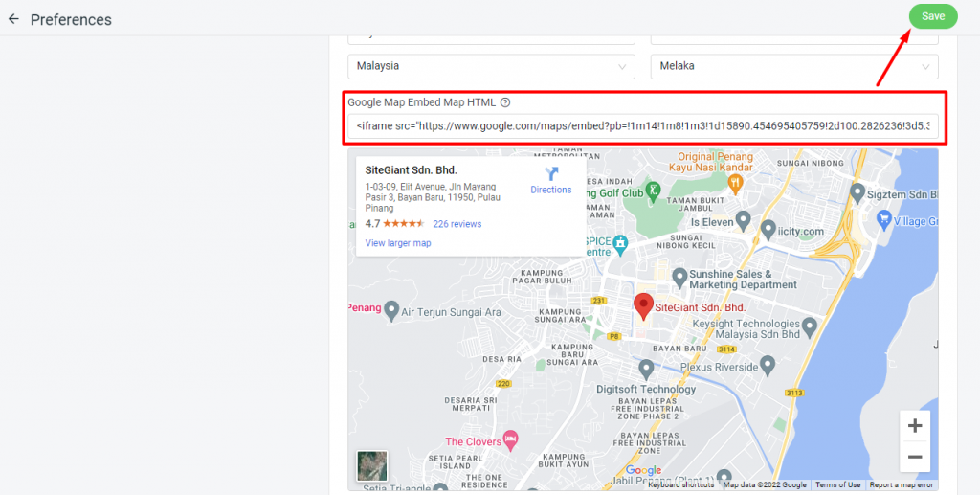Select the KAMPUNG PAGAR BULUH label
Viewport: 980px width, 495px height.
pos(542,278)
